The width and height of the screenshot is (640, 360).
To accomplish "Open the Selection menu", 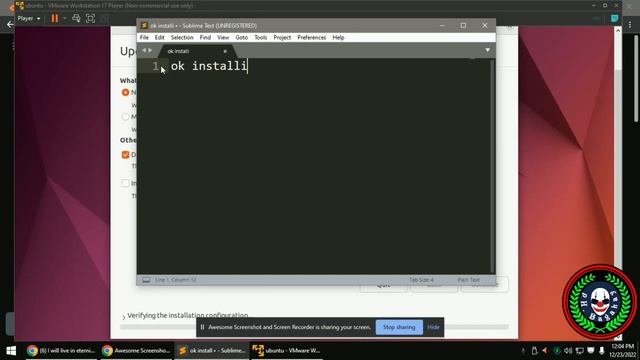I will click(x=182, y=38).
